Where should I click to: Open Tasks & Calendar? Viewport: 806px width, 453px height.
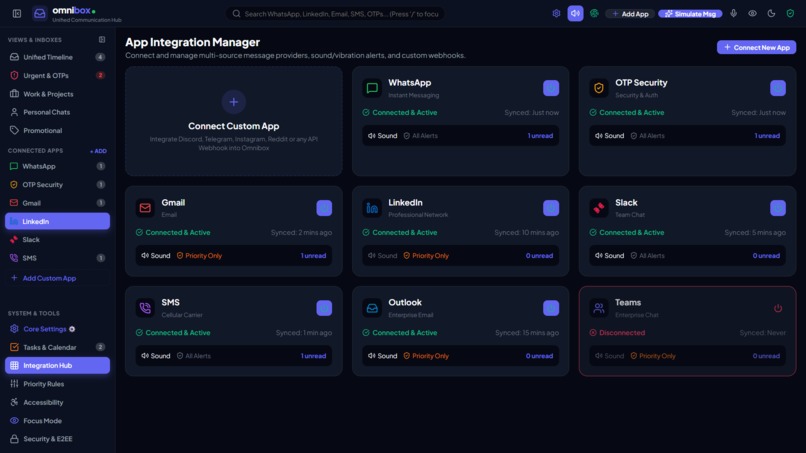click(x=57, y=348)
